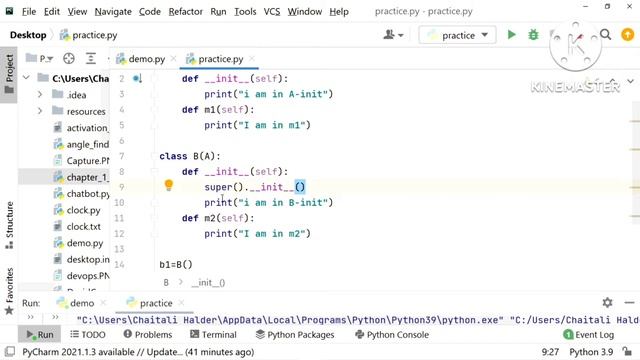Click the orange update notification icon
This screenshot has height=360, width=640.
[x=627, y=35]
